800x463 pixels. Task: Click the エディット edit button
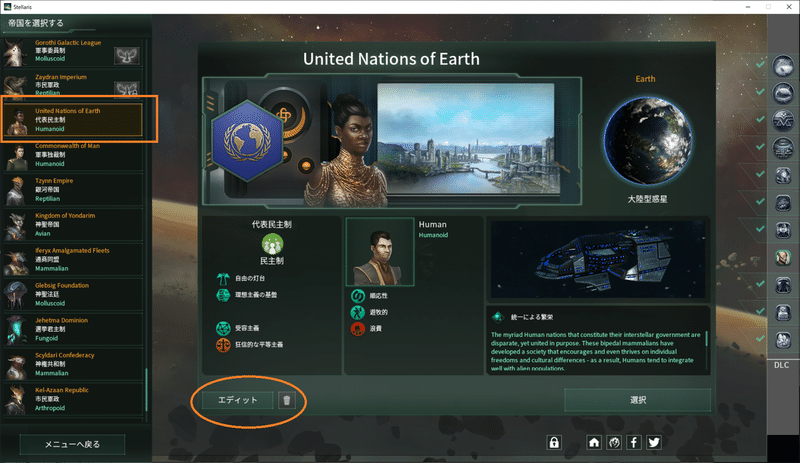click(x=238, y=400)
